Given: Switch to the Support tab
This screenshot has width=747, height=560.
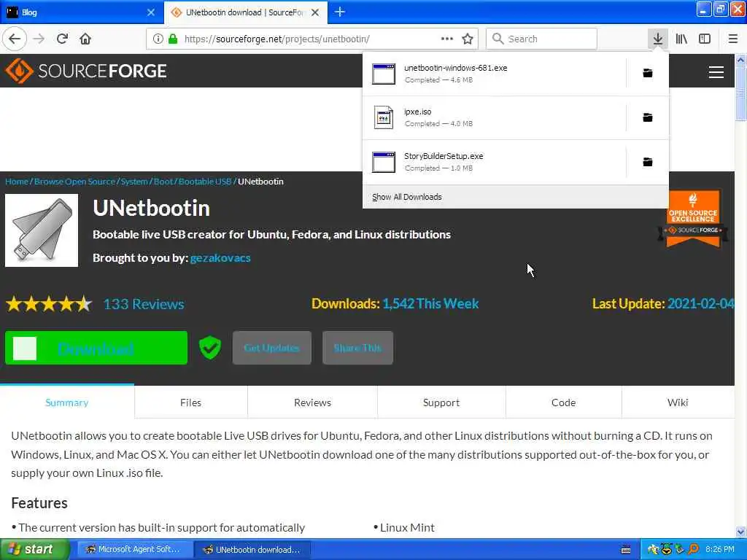Looking at the screenshot, I should tap(441, 402).
